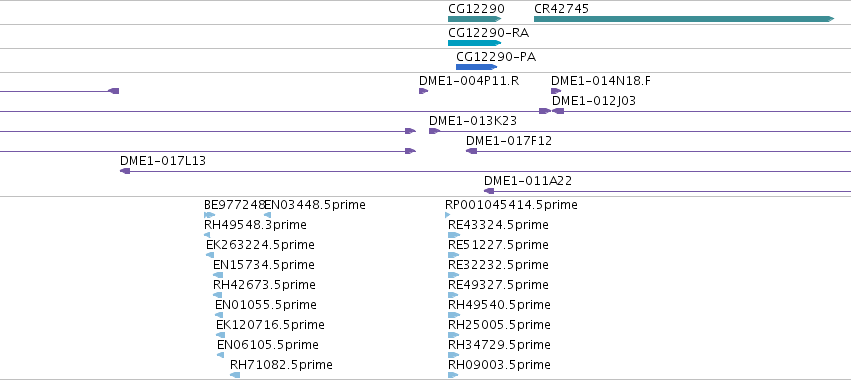
Task: Click the RP001045414.5prime EST arrow glyph
Action: 448,215
